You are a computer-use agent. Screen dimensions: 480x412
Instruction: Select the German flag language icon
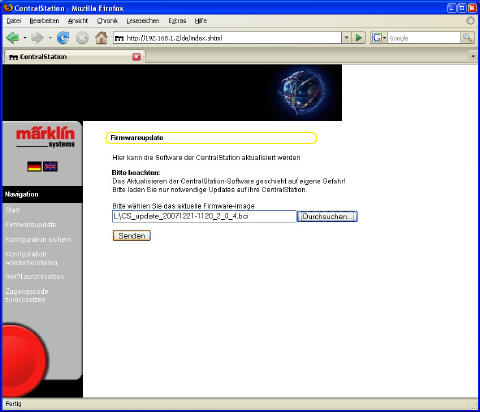(34, 166)
